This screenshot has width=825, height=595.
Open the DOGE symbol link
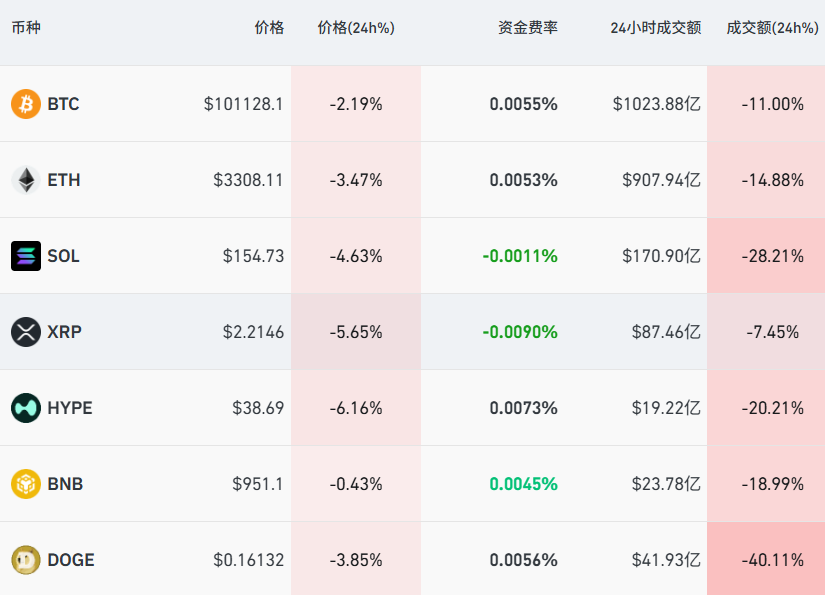(71, 560)
